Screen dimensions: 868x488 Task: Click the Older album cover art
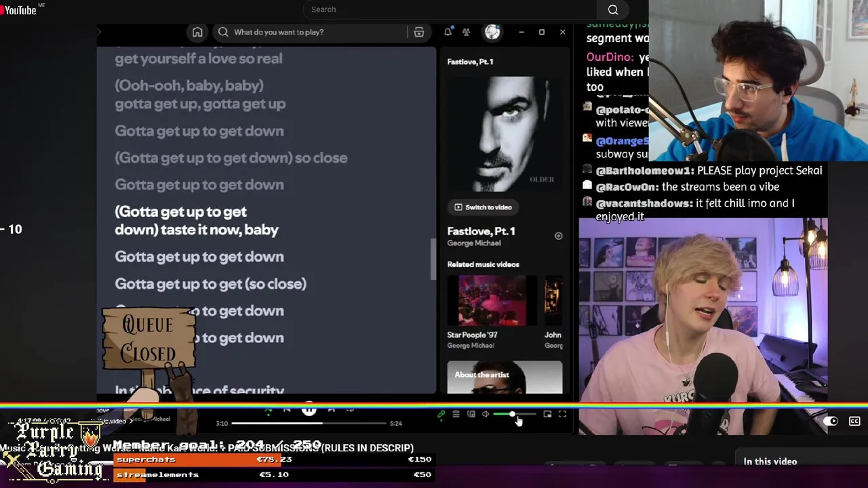[505, 134]
